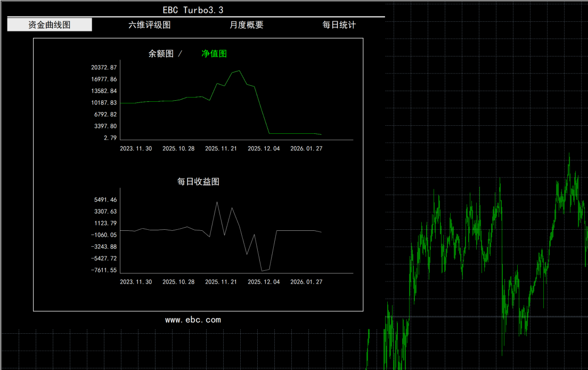Open the 每日统计 tab

click(339, 25)
